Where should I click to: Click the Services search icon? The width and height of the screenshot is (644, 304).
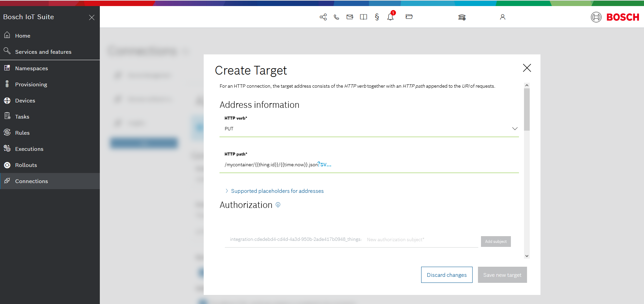7,51
